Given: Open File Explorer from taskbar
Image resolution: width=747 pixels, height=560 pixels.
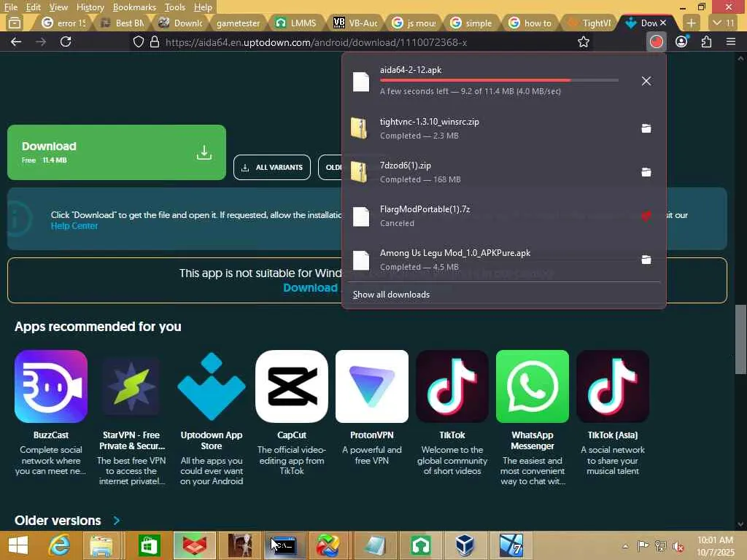Looking at the screenshot, I should coord(101,545).
